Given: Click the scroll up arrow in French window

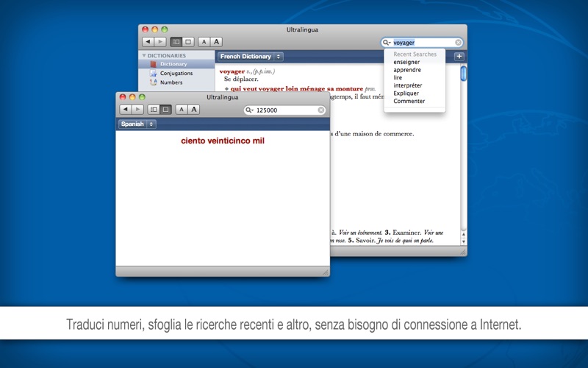Looking at the screenshot, I should tap(464, 234).
